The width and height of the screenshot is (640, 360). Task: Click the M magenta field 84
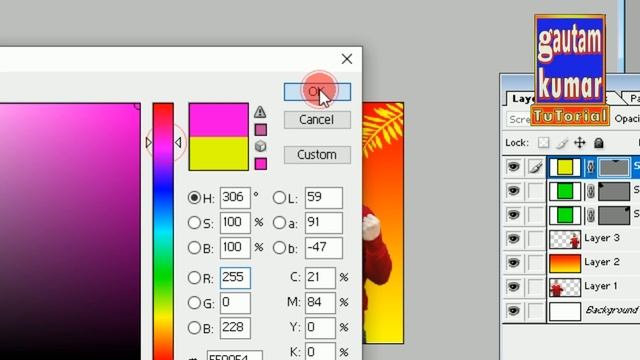[320, 303]
